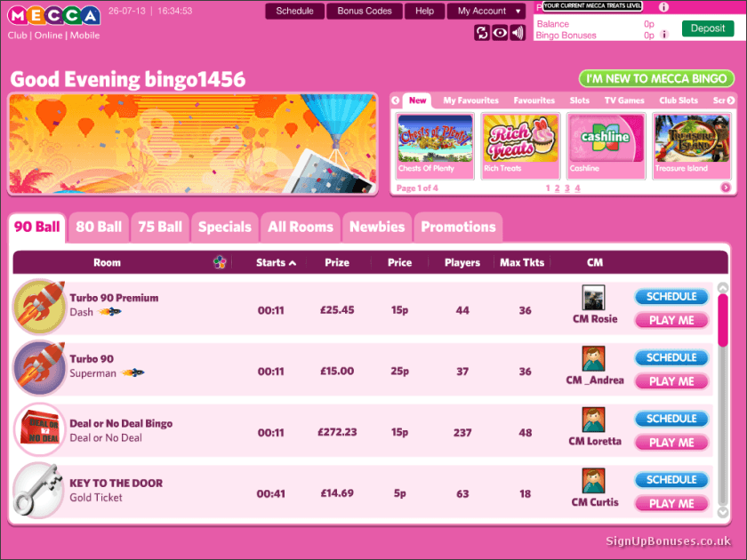Click the scroll down arrow of room list
Viewport: 747px width, 560px height.
tap(723, 512)
